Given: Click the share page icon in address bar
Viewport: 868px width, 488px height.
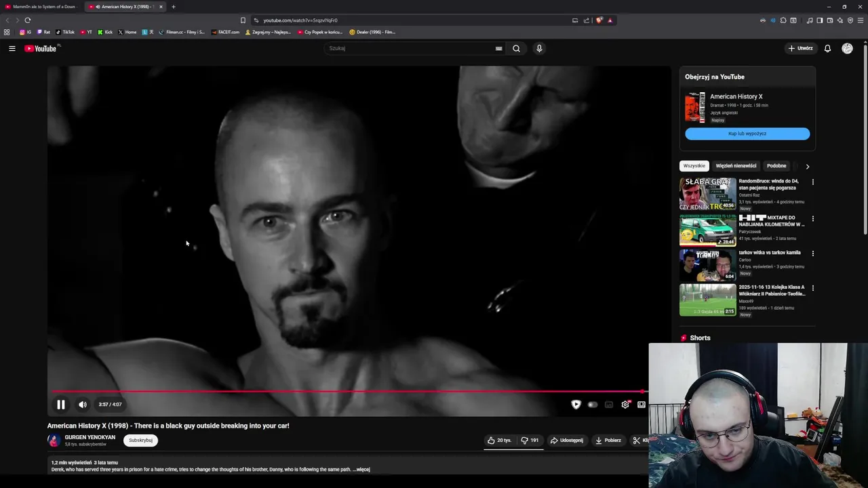Looking at the screenshot, I should [x=587, y=20].
